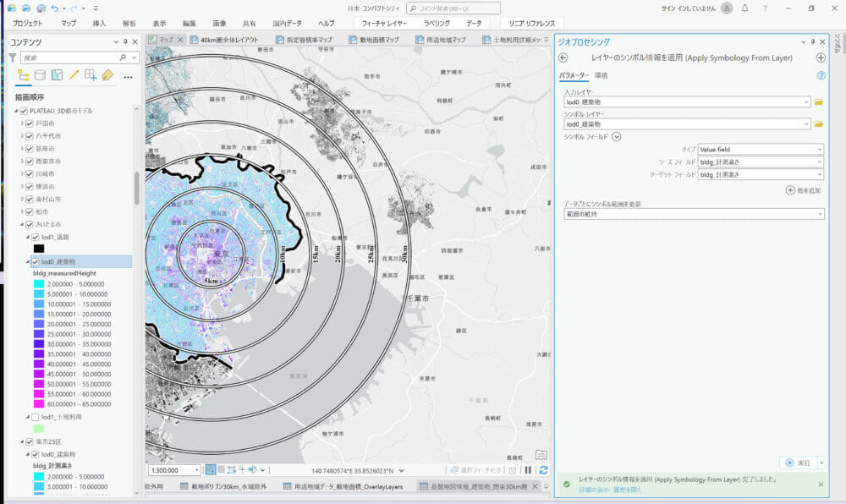Open the notifications bell icon
This screenshot has height=504, width=846.
coord(744,8)
